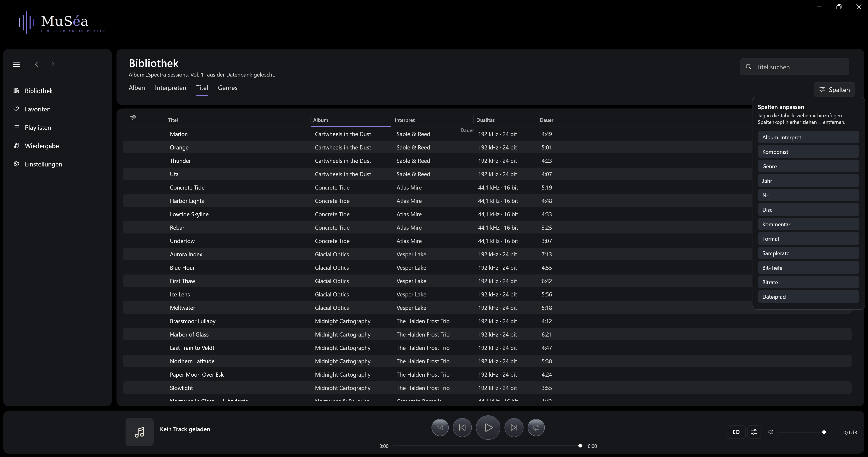Open audio settings sliders icon near EQ
The image size is (868, 457).
point(754,432)
